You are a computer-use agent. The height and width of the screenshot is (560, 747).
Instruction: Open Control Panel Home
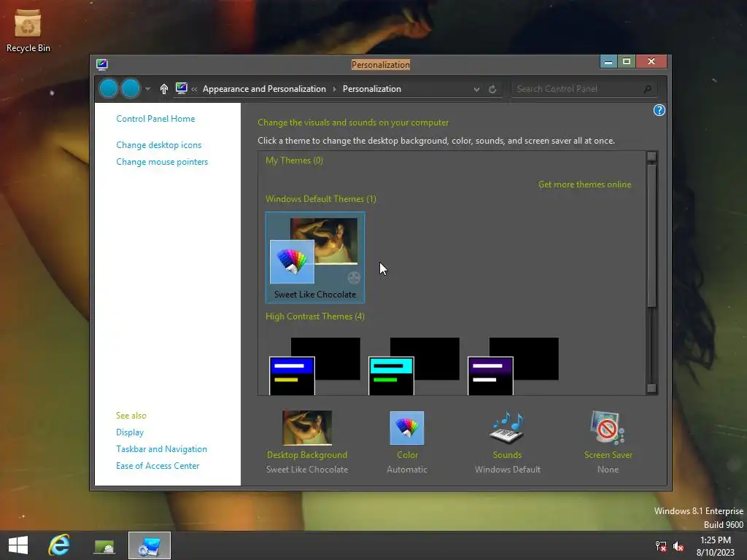155,119
